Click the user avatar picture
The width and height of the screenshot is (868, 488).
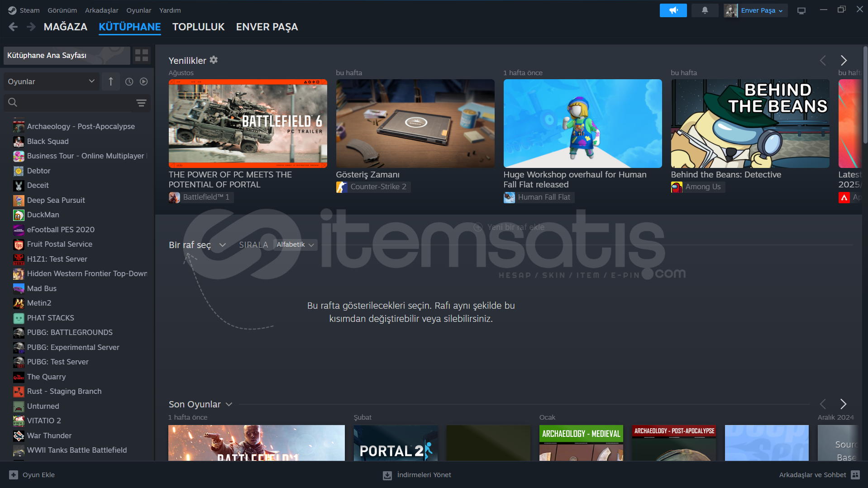click(x=730, y=10)
